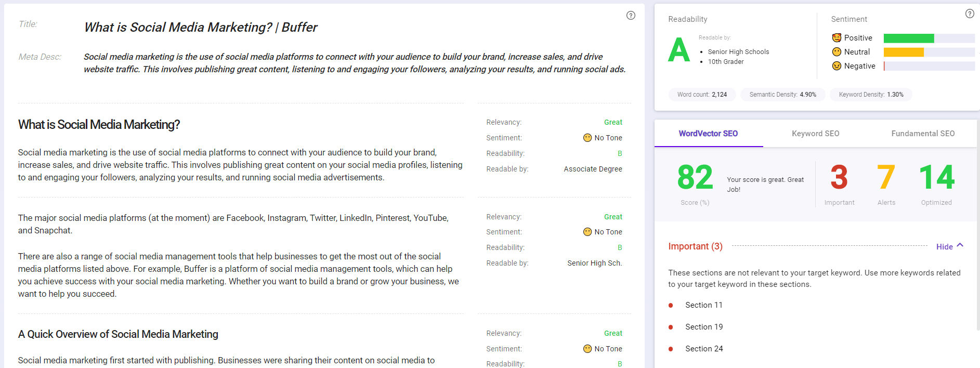Open the Fundamental SEO tab
Screen dimensions: 980x368
coord(923,134)
